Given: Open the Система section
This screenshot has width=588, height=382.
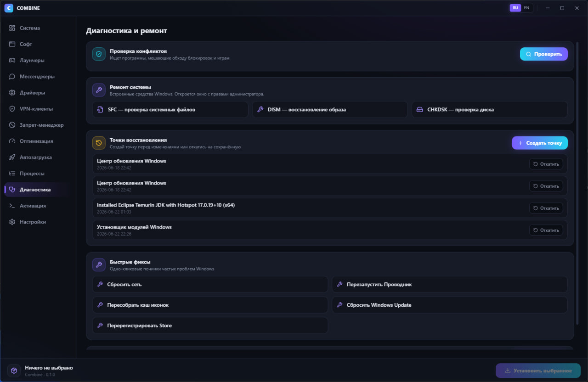Looking at the screenshot, I should pos(39,28).
